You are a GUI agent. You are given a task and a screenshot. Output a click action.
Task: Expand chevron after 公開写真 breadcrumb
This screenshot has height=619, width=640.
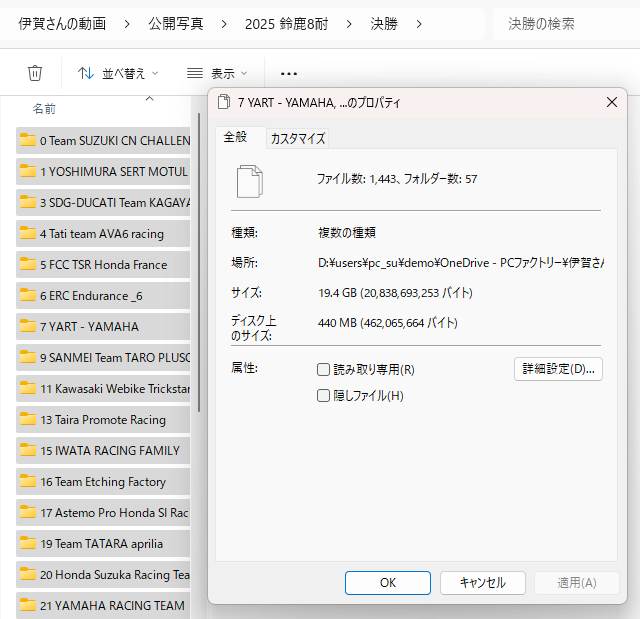pyautogui.click(x=224, y=24)
